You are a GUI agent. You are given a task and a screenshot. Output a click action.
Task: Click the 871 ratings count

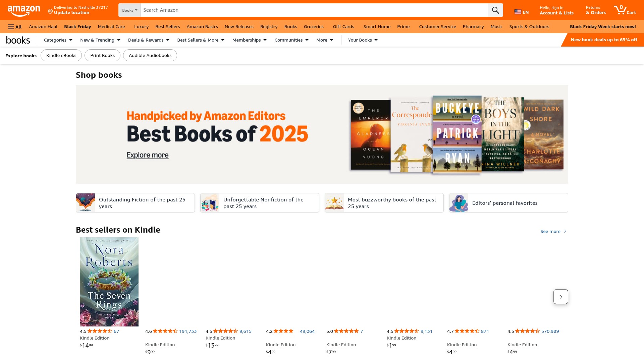tap(485, 331)
